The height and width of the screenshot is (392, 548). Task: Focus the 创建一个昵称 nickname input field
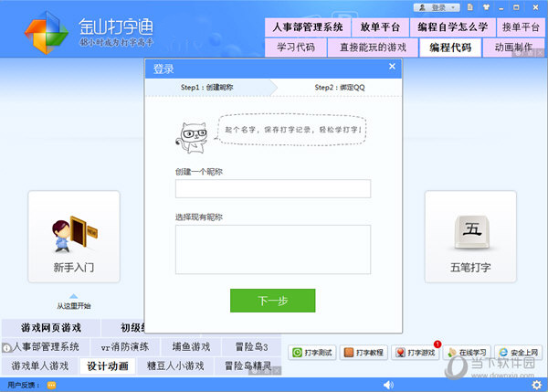coord(273,189)
